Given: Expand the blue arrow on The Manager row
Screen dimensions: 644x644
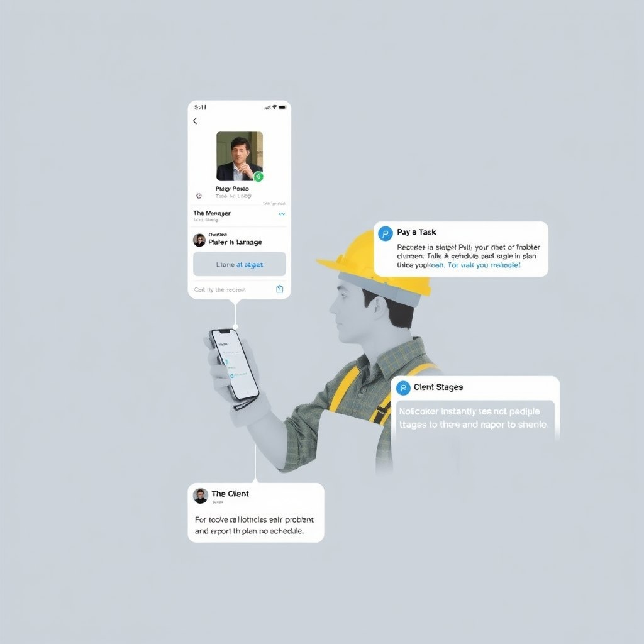Looking at the screenshot, I should click(x=282, y=214).
